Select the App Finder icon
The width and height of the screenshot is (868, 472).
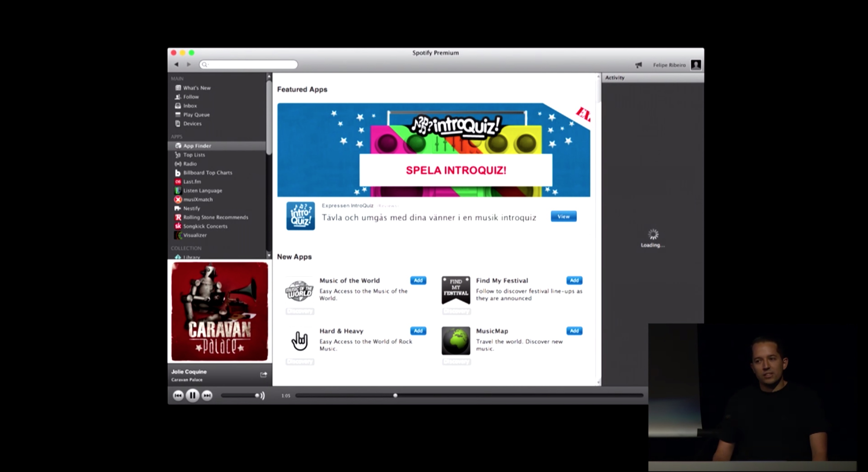point(177,145)
